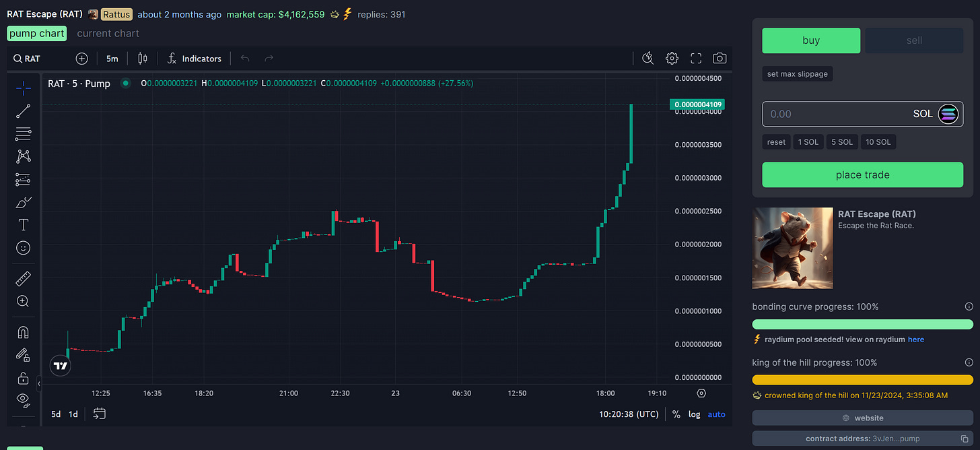Open the price scale settings icon
Viewport: 980px width, 450px height.
(x=701, y=393)
